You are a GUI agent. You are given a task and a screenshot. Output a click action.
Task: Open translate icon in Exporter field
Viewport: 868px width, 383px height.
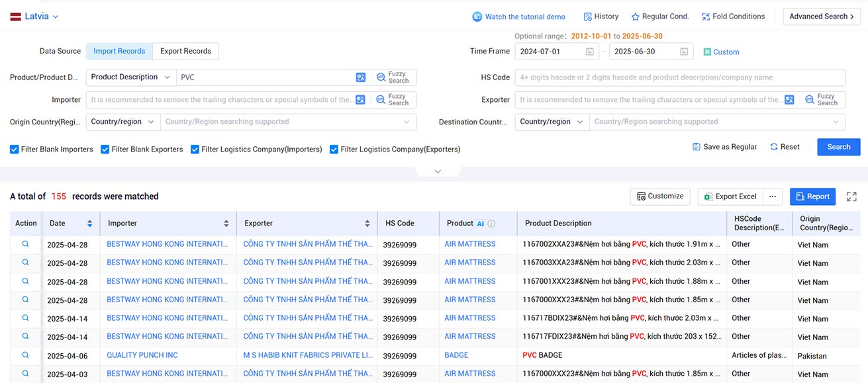point(789,100)
